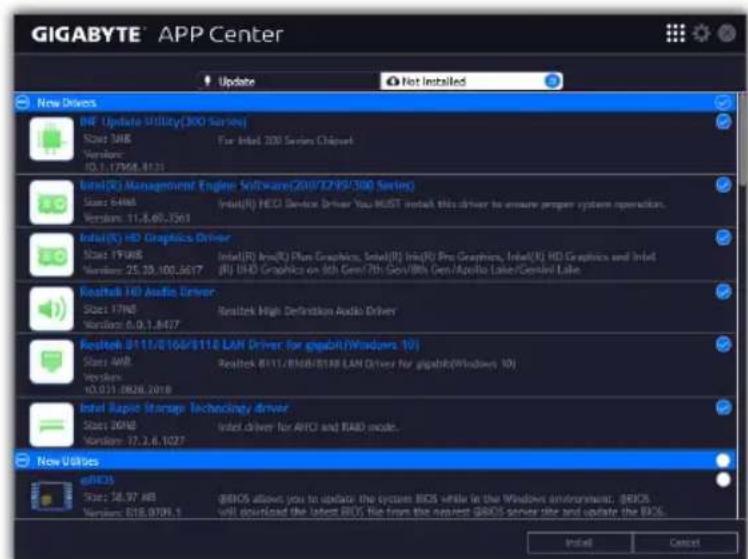Open the INF Update Utility(300 Series) title
This screenshot has width=748, height=559.
coord(163,122)
